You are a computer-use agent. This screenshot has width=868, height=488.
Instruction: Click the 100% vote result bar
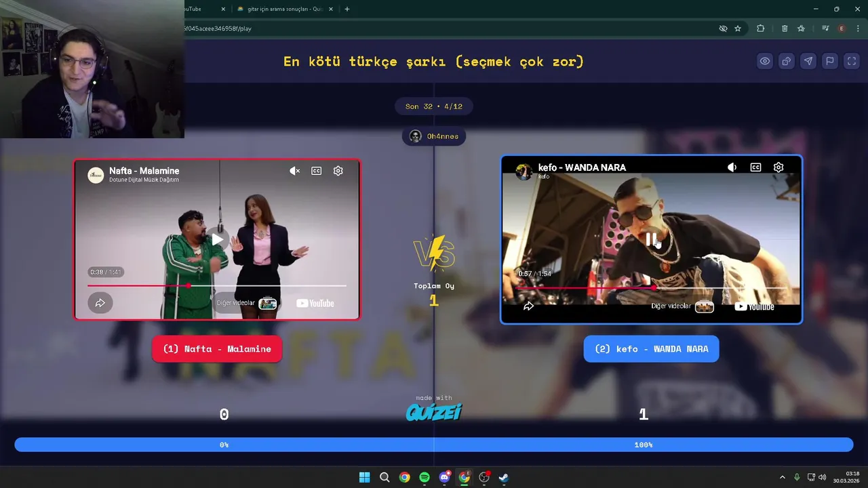644,445
